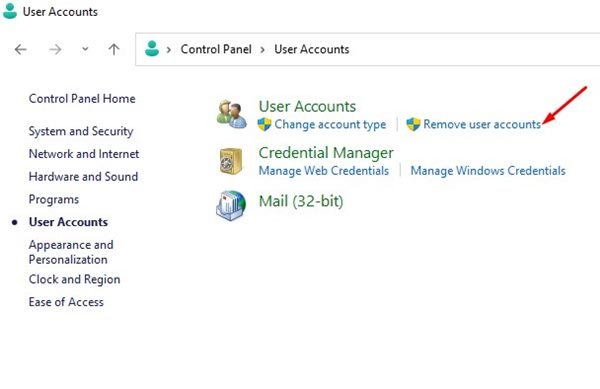Viewport: 600px width, 389px height.
Task: Go up one level with the Up arrow
Action: tap(114, 49)
